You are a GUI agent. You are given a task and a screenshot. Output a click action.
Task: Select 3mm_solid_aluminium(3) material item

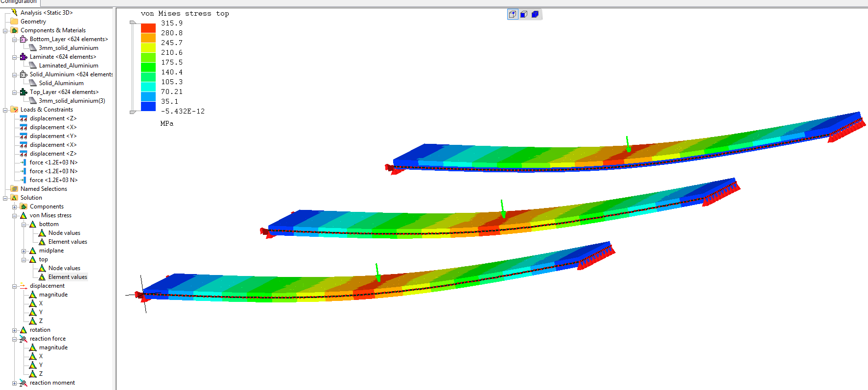coord(72,101)
